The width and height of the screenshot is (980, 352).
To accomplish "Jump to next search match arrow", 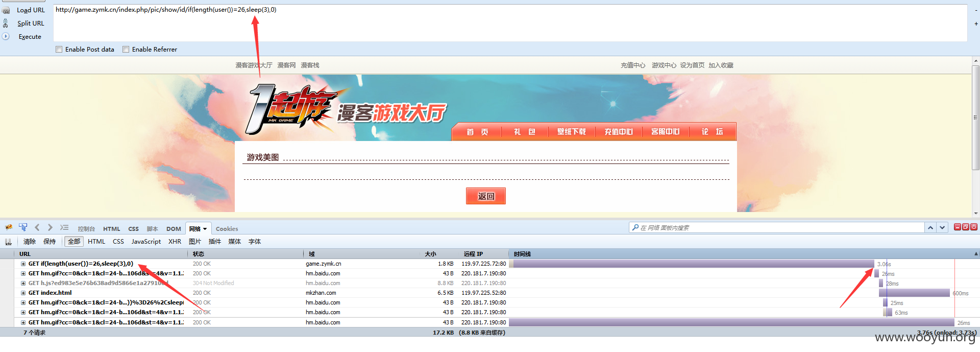I will click(x=942, y=227).
